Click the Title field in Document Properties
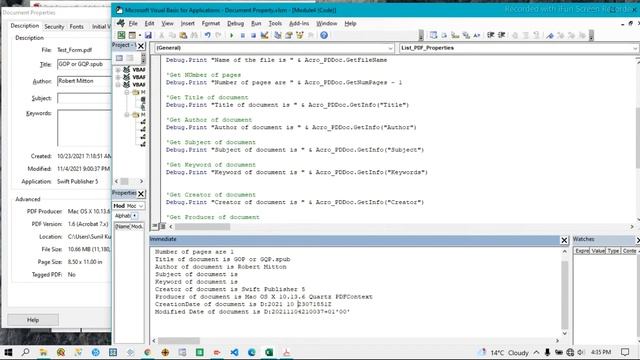The height and width of the screenshot is (360, 640). click(x=84, y=64)
